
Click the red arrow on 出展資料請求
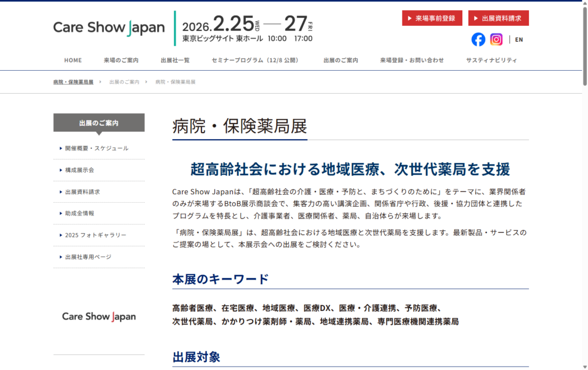[477, 18]
